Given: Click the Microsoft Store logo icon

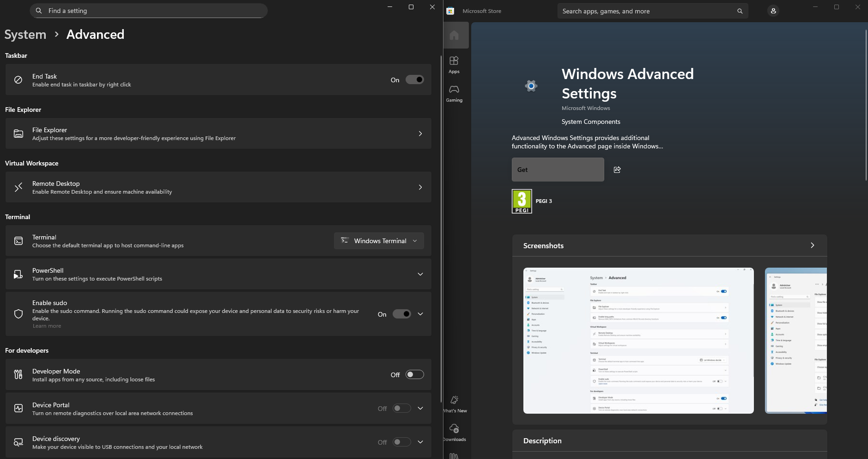Looking at the screenshot, I should click(450, 11).
